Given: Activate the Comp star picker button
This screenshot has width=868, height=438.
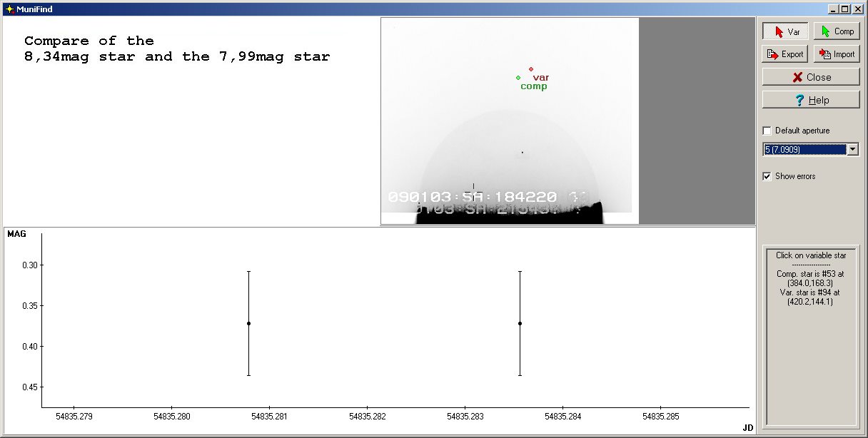Looking at the screenshot, I should (837, 31).
